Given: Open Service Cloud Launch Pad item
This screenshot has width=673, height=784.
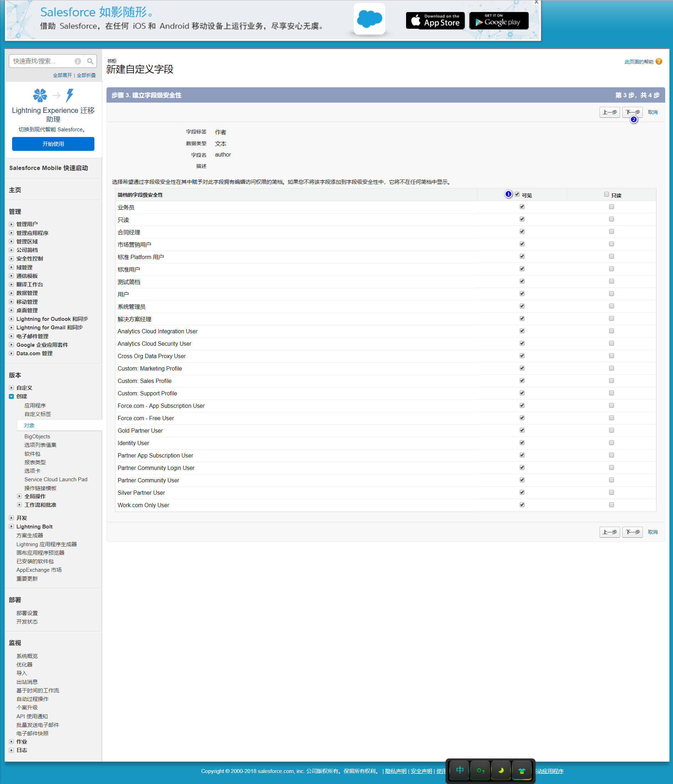Looking at the screenshot, I should [x=56, y=479].
